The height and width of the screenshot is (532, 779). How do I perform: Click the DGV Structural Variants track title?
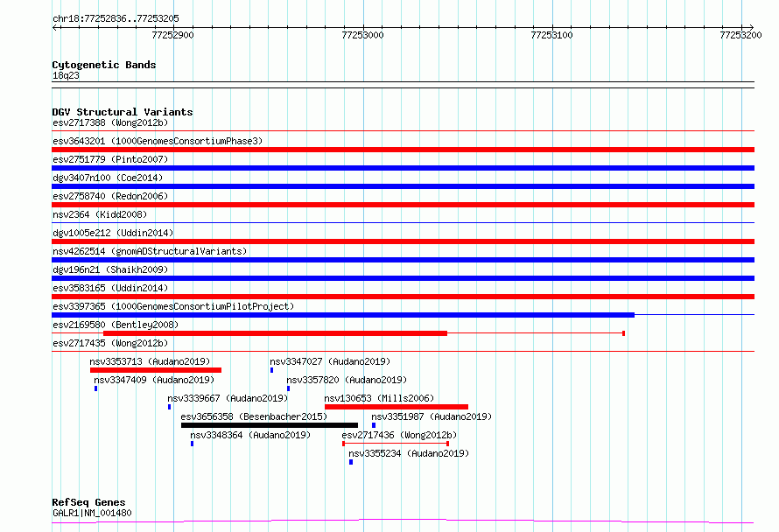(123, 112)
